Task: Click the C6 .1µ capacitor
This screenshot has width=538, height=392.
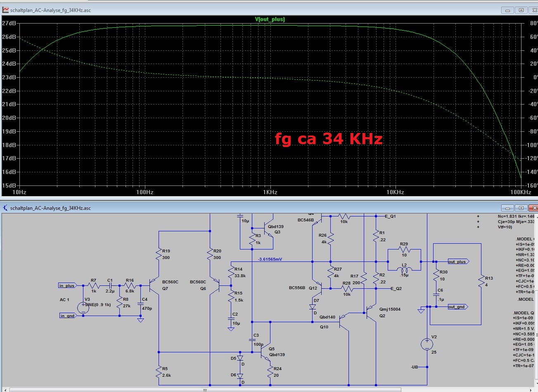Action: click(436, 295)
